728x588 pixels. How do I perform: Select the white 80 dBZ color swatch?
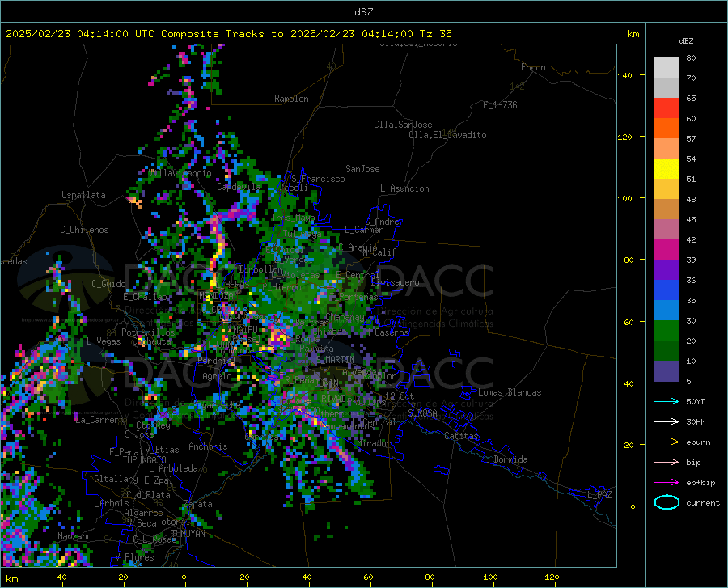667,68
